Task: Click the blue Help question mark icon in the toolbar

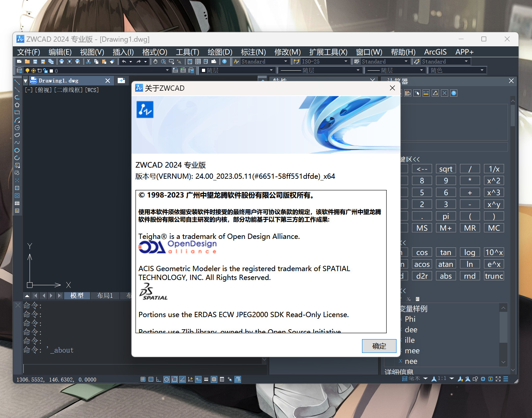Action: [225, 61]
